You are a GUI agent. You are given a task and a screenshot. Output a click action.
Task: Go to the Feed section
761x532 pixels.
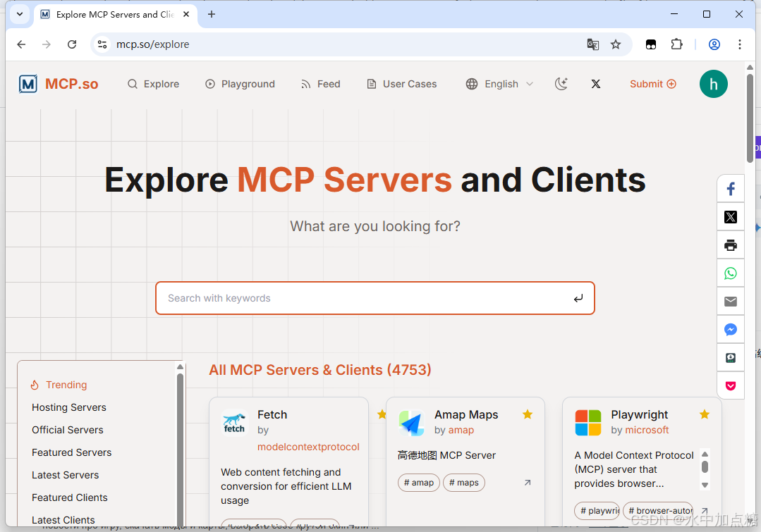coord(320,84)
